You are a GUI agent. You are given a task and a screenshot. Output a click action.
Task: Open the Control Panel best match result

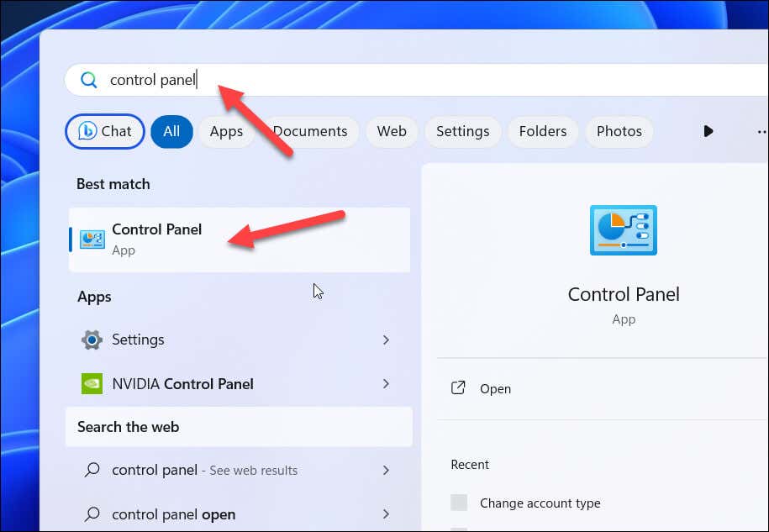click(x=240, y=240)
